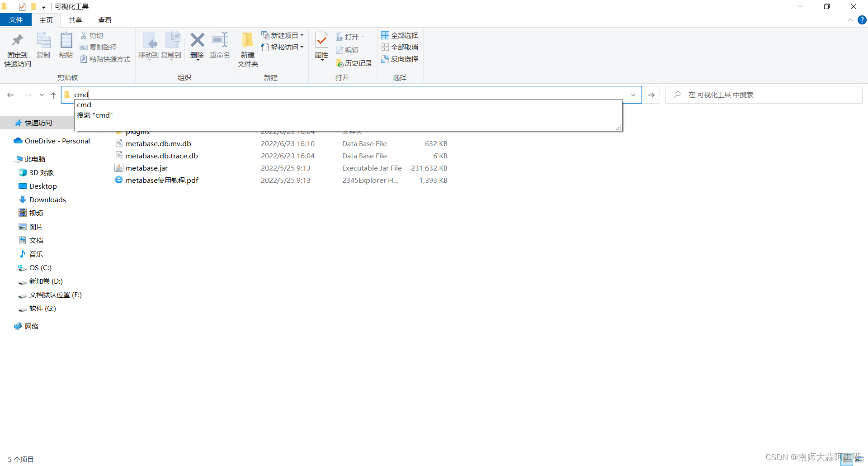Image resolution: width=868 pixels, height=466 pixels.
Task: Click the Go-to arrow beside address bar
Action: point(651,95)
